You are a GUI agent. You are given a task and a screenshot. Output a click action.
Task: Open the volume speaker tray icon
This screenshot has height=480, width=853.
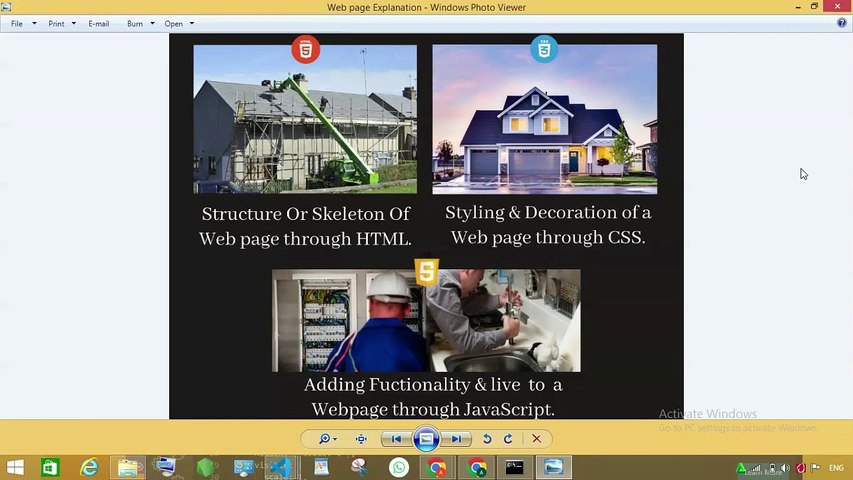[x=786, y=467]
